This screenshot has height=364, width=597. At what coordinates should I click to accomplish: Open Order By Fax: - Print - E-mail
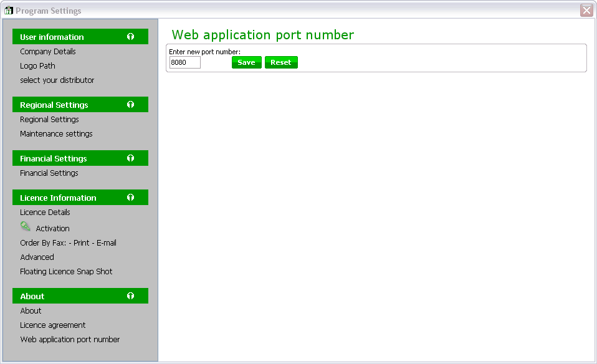[x=68, y=243]
